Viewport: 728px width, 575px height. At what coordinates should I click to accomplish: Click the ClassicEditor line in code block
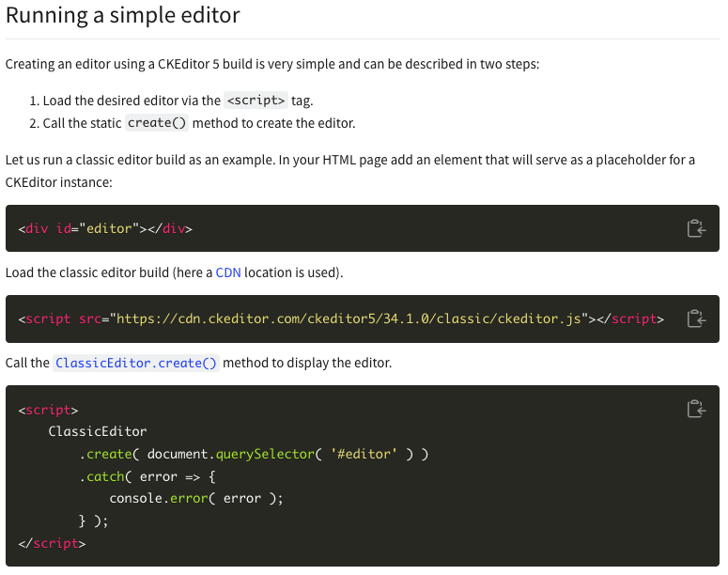pyautogui.click(x=98, y=431)
